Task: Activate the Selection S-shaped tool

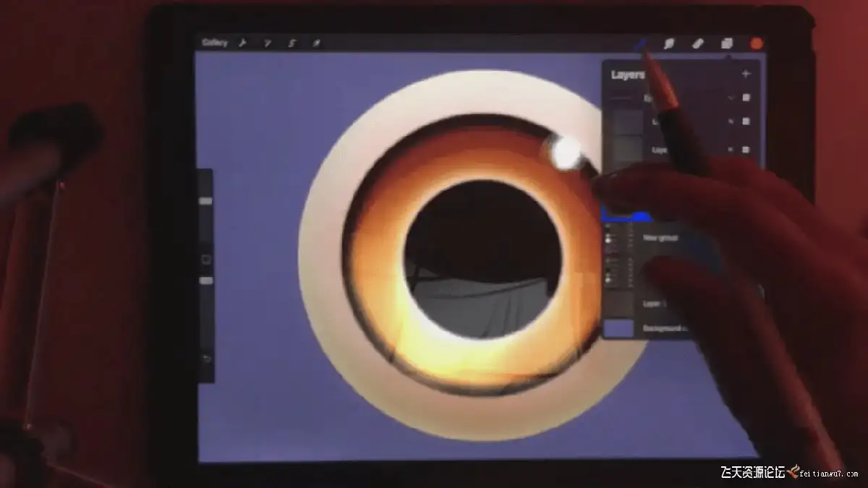Action: pyautogui.click(x=292, y=43)
